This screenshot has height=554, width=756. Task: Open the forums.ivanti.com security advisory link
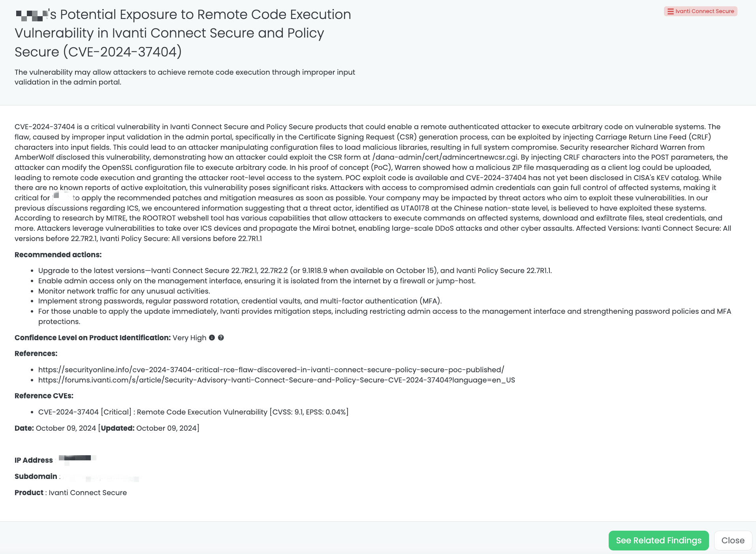click(x=276, y=380)
